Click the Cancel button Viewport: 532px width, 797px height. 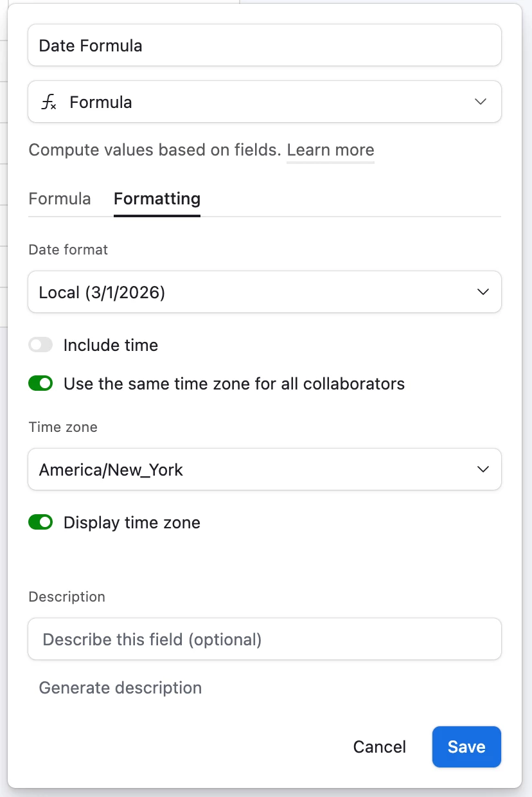point(380,747)
